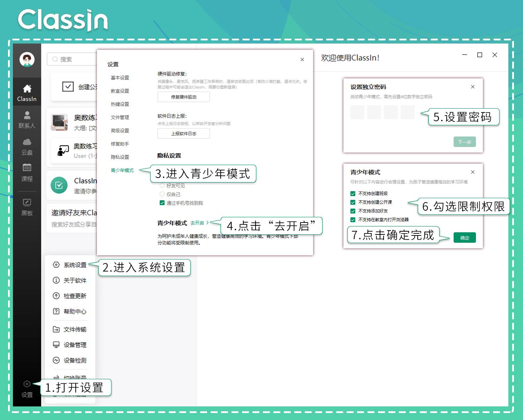This screenshot has width=523, height=420.
Task: Click the second password digit box
Action: coord(374,112)
